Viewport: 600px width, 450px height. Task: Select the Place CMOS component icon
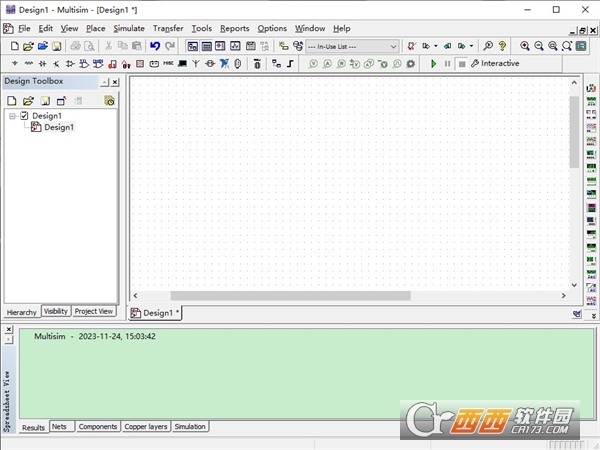98,64
